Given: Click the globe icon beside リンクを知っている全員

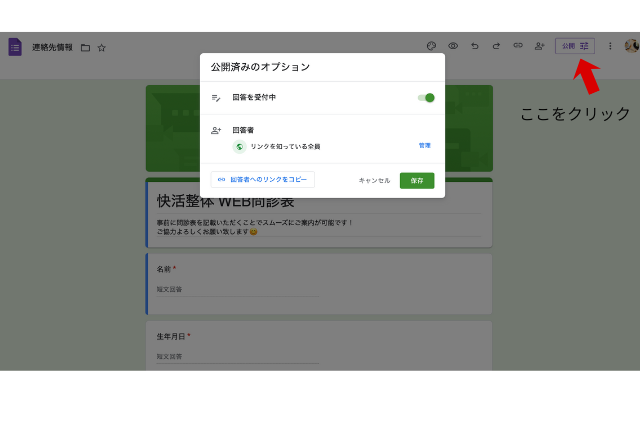Looking at the screenshot, I should tap(240, 146).
